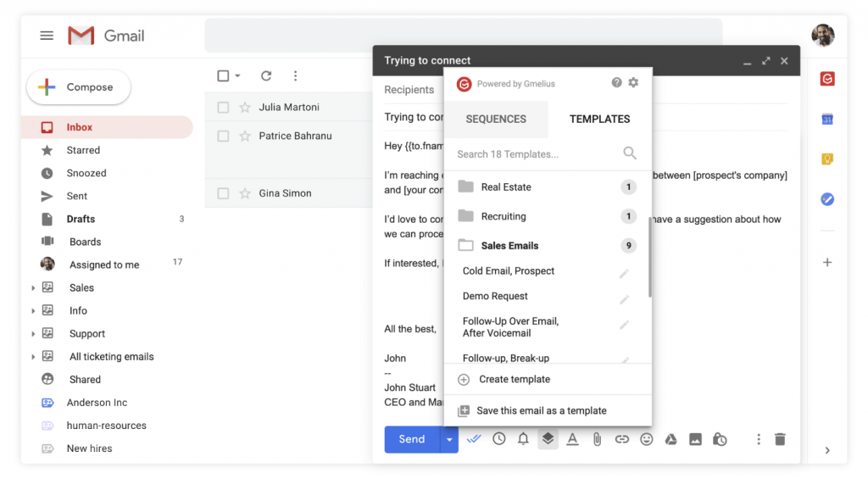Click the Recipients field
The image size is (868, 479).
pyautogui.click(x=409, y=90)
